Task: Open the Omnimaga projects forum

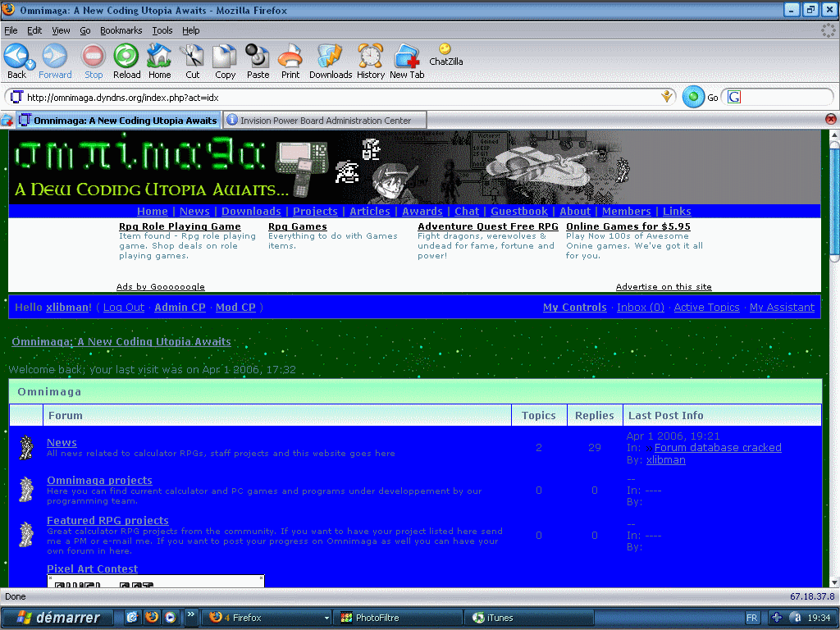Action: click(99, 480)
